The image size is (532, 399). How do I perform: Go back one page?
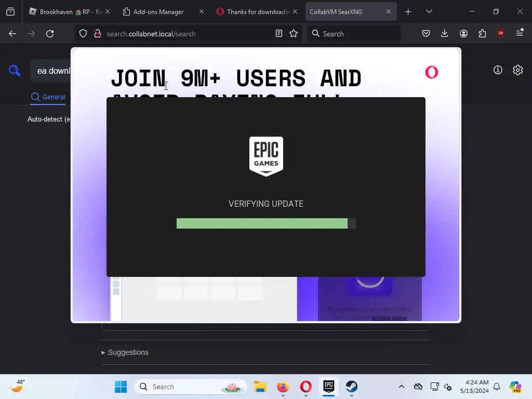12,34
